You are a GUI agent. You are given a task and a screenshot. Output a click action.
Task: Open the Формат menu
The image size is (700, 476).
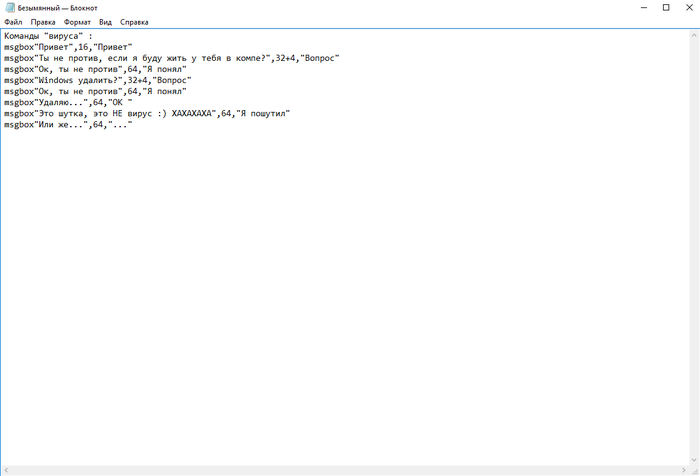point(77,22)
